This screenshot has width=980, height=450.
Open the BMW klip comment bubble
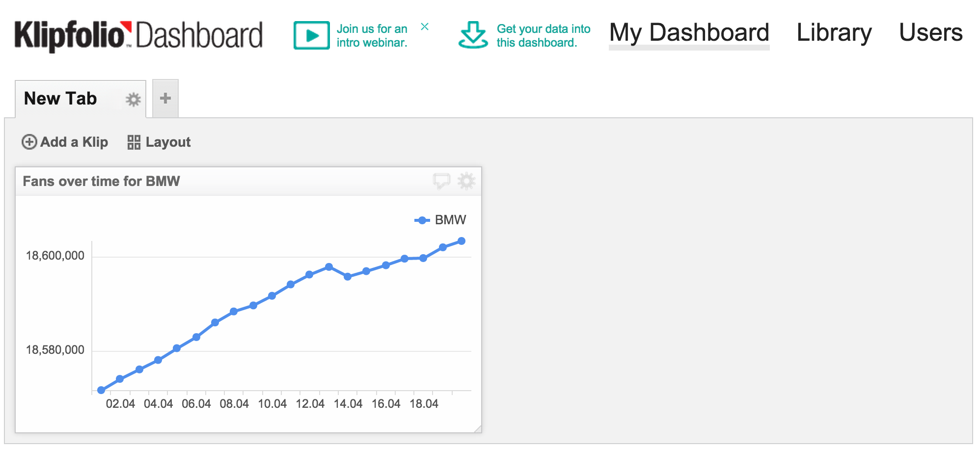point(441,181)
